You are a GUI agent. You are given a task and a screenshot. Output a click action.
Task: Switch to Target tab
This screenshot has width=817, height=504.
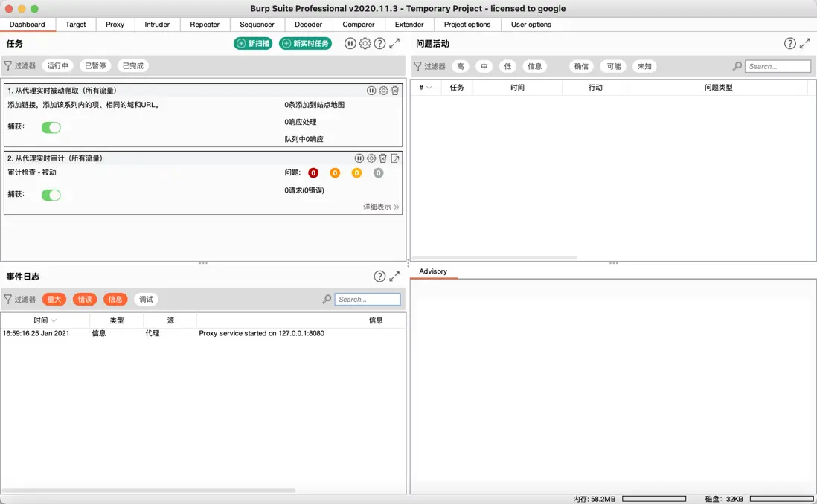pos(76,25)
